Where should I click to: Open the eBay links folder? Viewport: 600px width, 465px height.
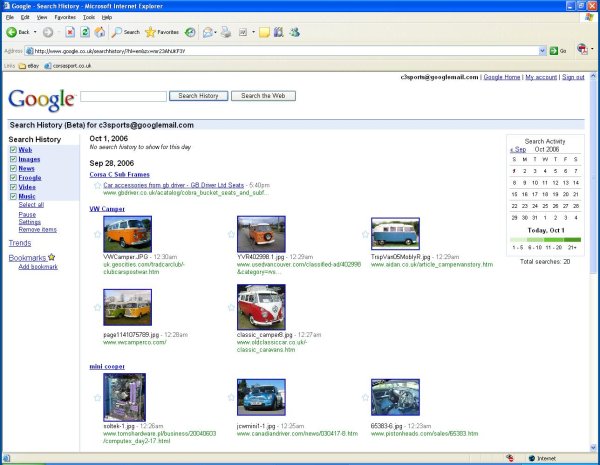point(29,66)
